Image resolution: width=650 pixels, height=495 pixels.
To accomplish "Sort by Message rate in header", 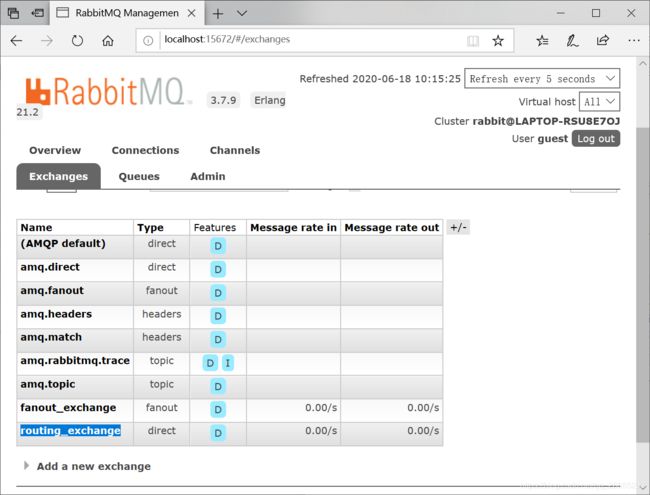I will (293, 228).
